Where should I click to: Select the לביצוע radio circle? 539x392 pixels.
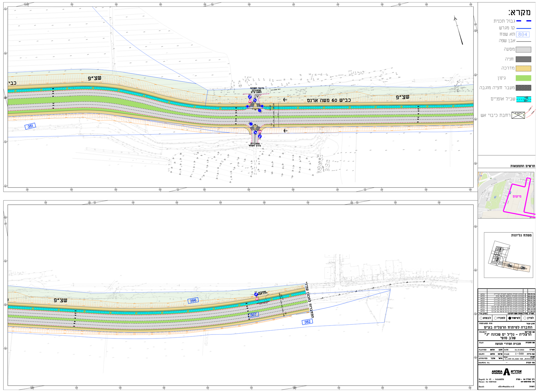[481, 318]
